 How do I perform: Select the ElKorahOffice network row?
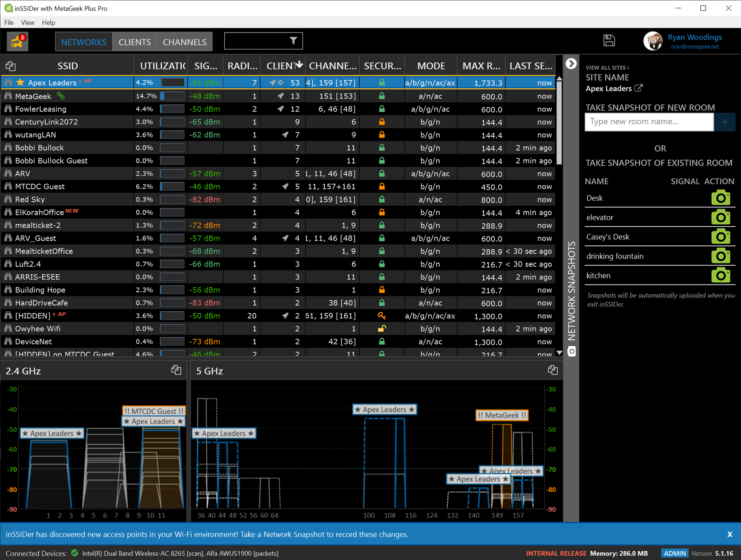coord(278,212)
